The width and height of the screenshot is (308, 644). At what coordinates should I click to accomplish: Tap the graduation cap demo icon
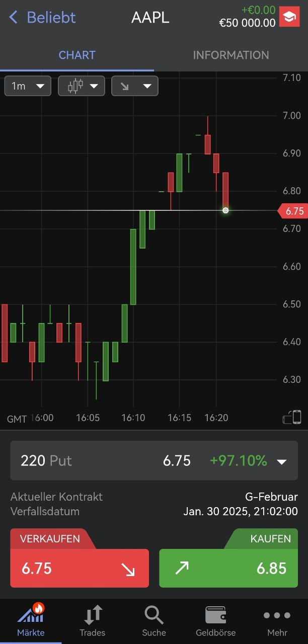[289, 17]
